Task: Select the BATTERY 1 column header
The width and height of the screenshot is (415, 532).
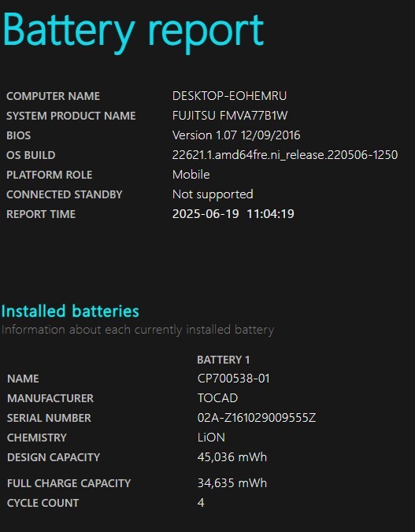Action: (223, 360)
